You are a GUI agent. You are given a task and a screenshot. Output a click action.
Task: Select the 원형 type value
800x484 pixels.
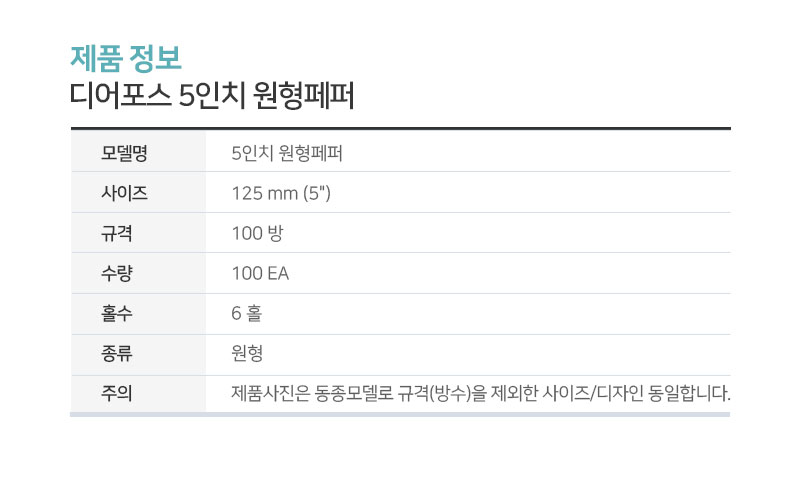(x=247, y=353)
